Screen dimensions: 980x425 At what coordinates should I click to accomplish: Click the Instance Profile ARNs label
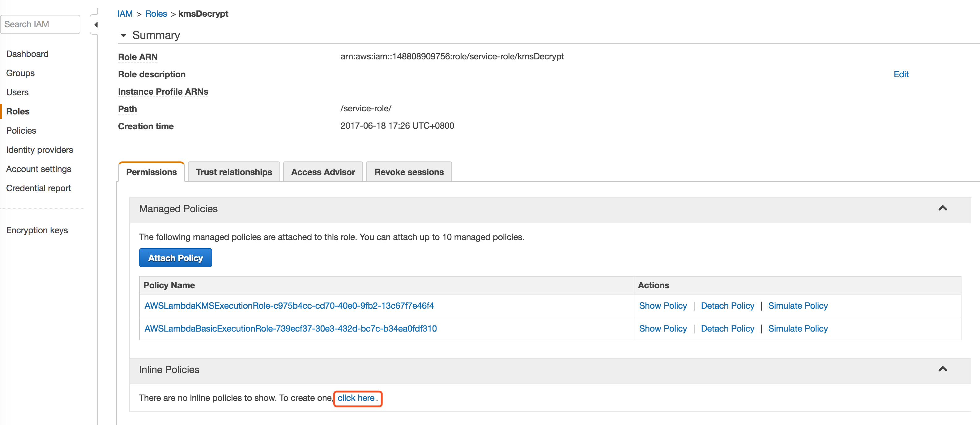(163, 92)
